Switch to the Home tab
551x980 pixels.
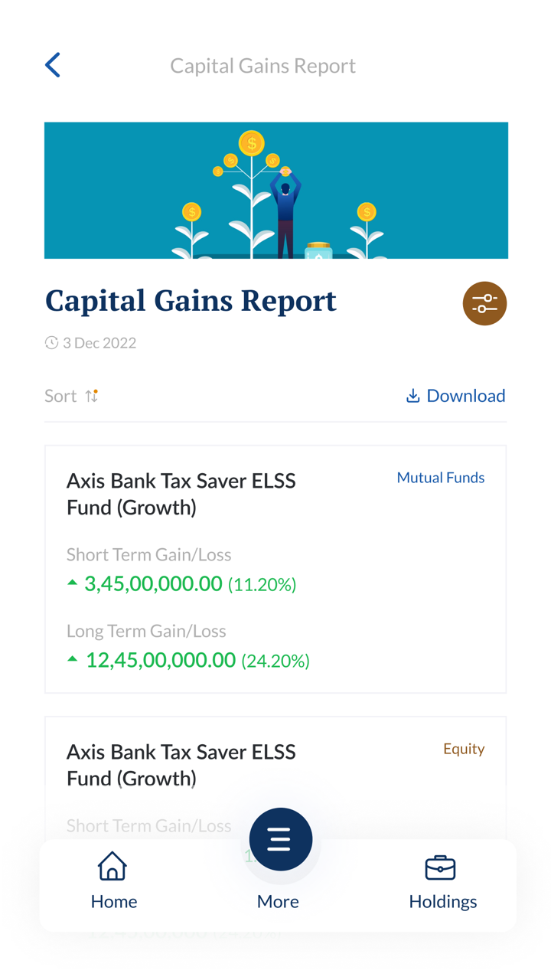coord(114,901)
